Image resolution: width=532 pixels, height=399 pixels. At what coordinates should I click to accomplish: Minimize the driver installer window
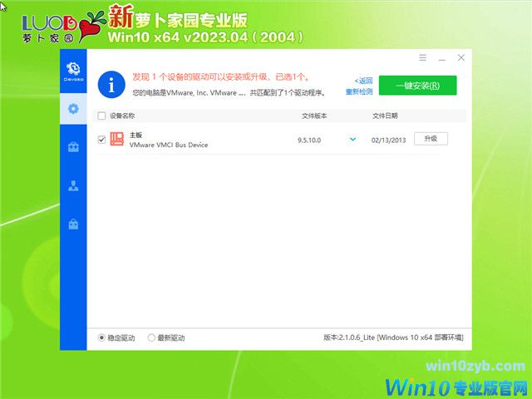point(442,58)
